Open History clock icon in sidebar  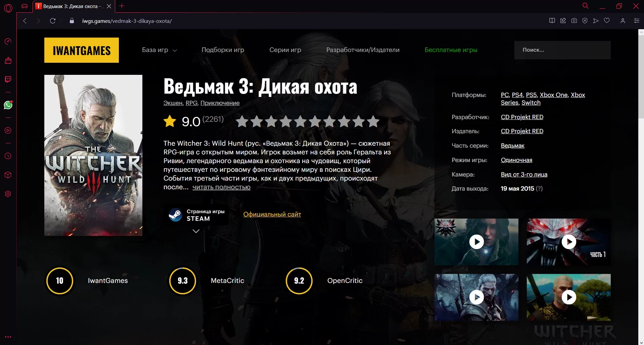[x=8, y=156]
